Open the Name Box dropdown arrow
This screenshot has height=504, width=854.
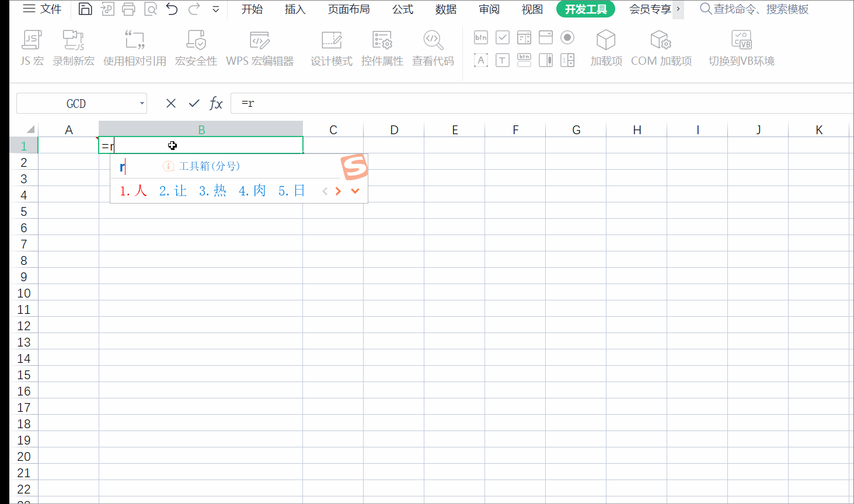click(x=142, y=103)
